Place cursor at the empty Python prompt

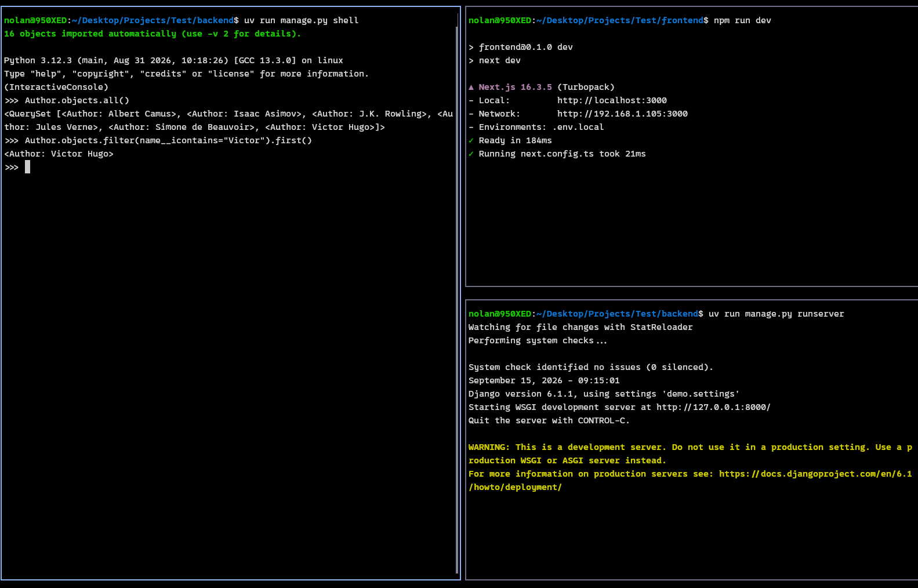pos(27,167)
